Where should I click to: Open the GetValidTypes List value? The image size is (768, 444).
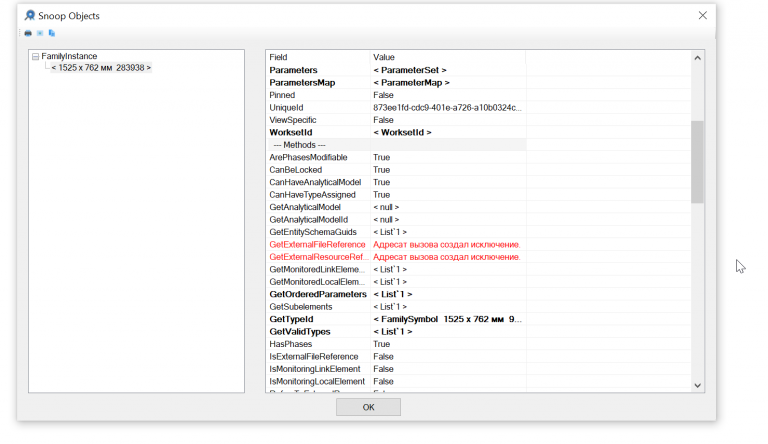coord(392,332)
